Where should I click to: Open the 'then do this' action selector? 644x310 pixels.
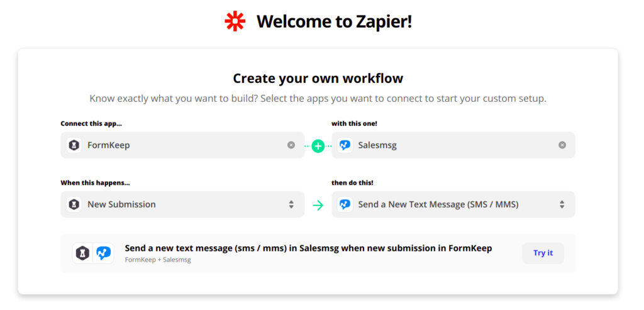(x=447, y=204)
